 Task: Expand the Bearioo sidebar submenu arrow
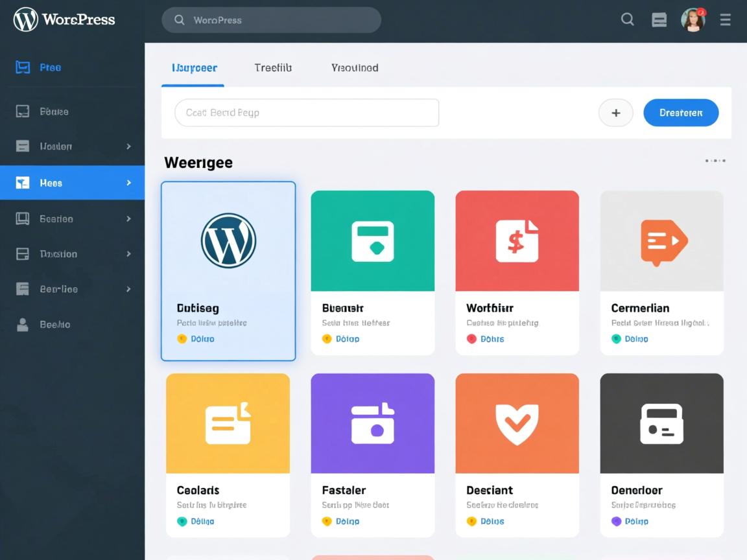click(x=128, y=219)
